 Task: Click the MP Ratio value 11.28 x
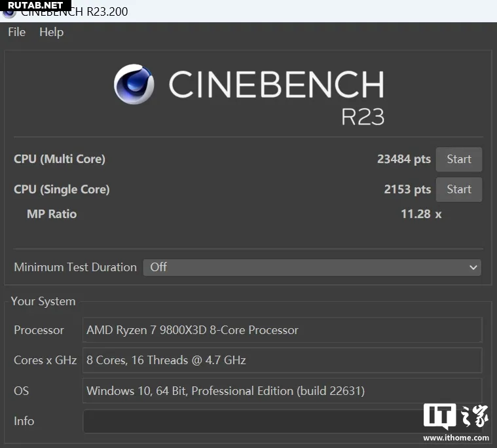coord(420,214)
